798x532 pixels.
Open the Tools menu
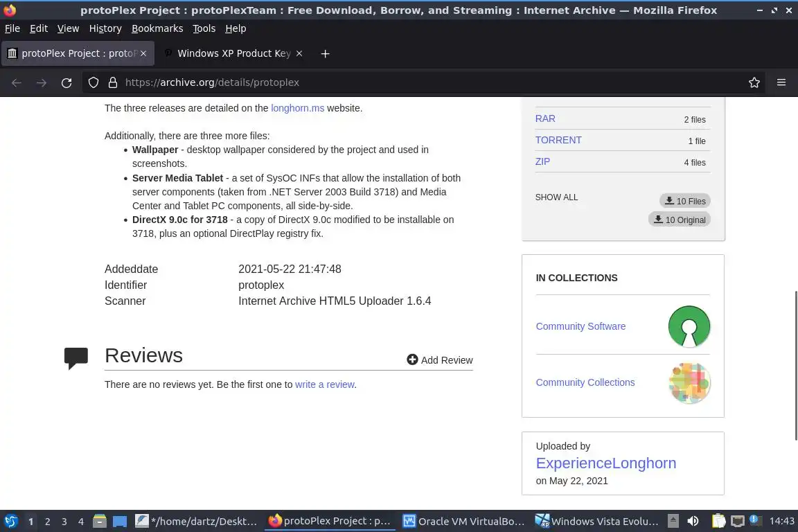204,28
